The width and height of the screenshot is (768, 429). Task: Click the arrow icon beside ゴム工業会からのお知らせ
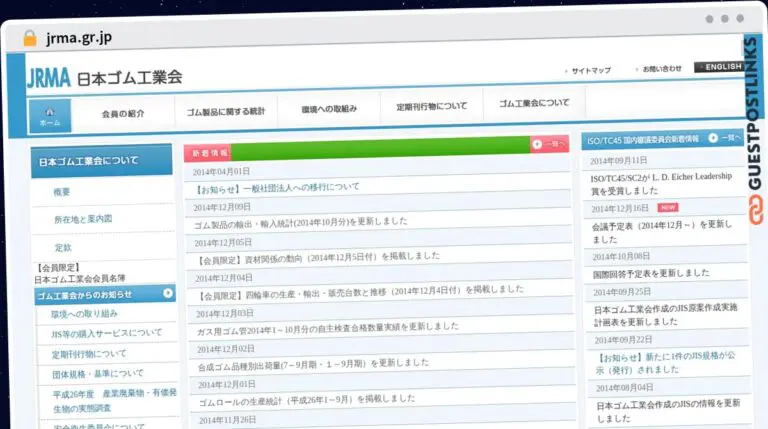[168, 294]
